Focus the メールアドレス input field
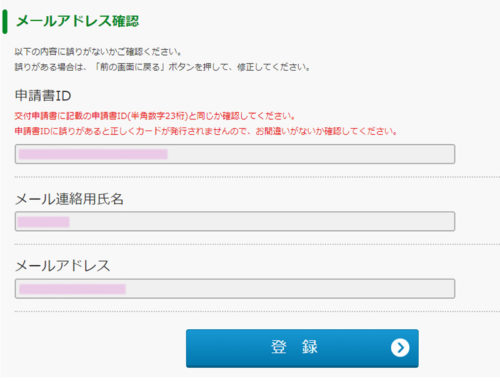 click(x=235, y=289)
